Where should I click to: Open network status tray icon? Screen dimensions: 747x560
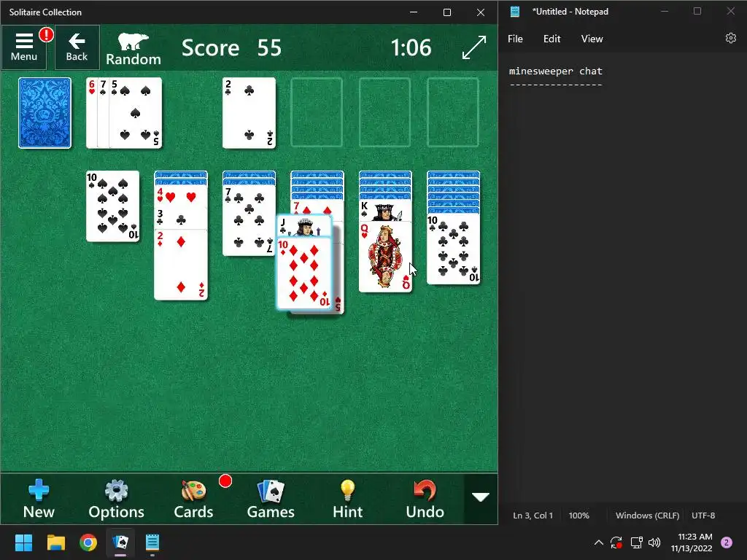[636, 542]
